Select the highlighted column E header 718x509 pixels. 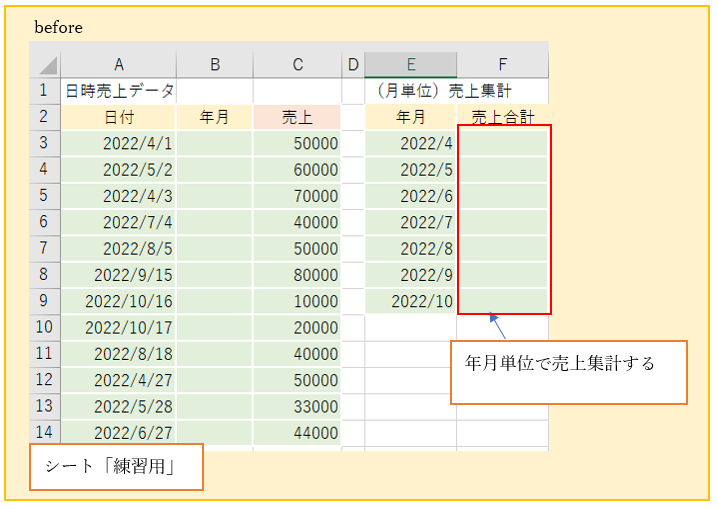410,65
